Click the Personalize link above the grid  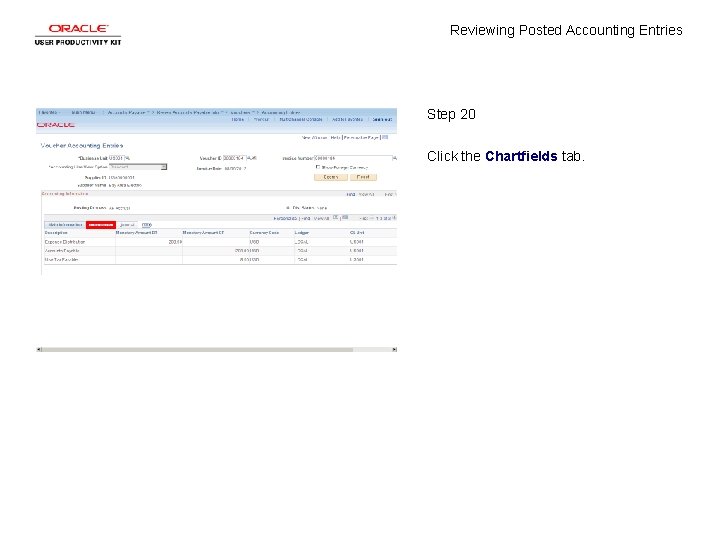[x=285, y=219]
